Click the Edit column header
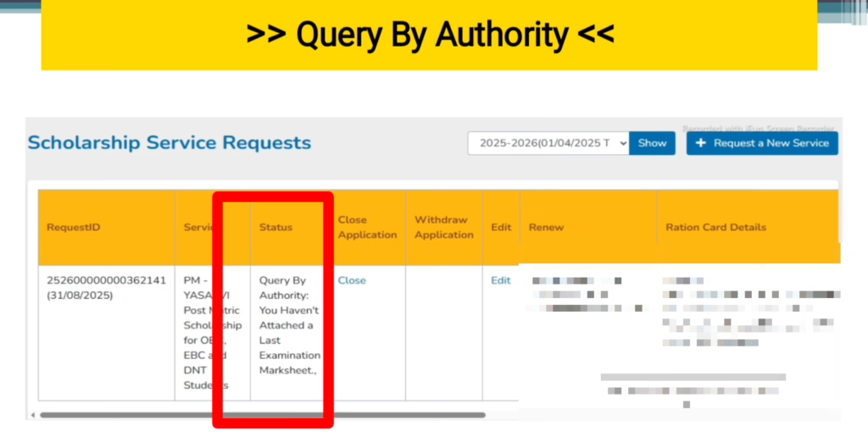868x442 pixels. tap(501, 227)
